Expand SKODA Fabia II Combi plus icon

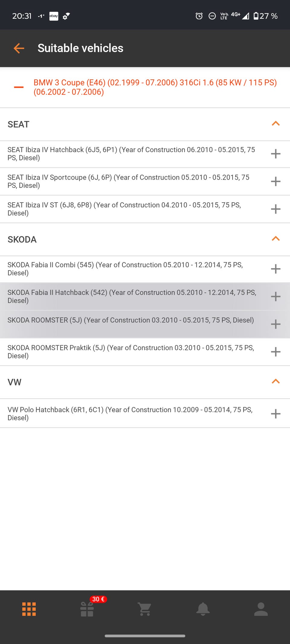[275, 269]
